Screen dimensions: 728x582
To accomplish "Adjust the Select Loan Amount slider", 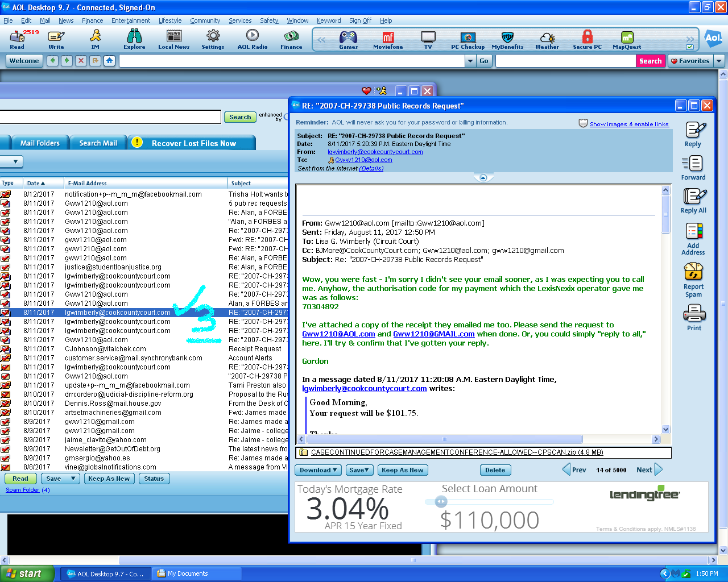I will (441, 501).
